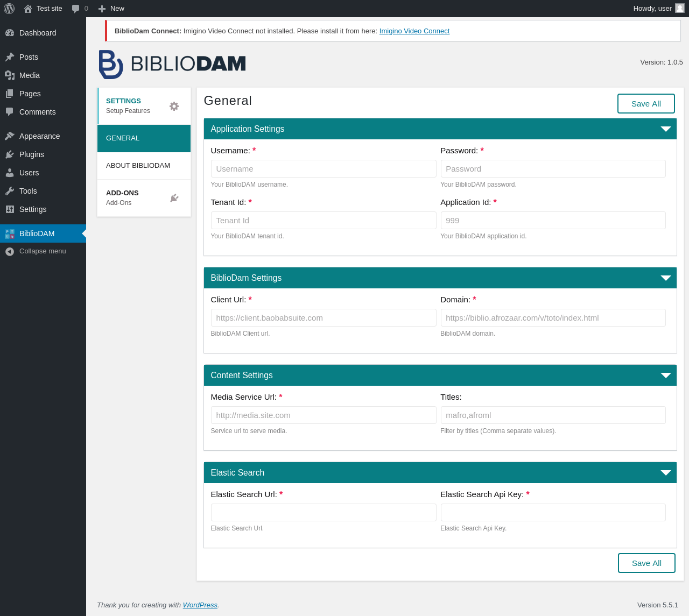689x616 pixels.
Task: Open the Media library menu
Action: click(43, 75)
